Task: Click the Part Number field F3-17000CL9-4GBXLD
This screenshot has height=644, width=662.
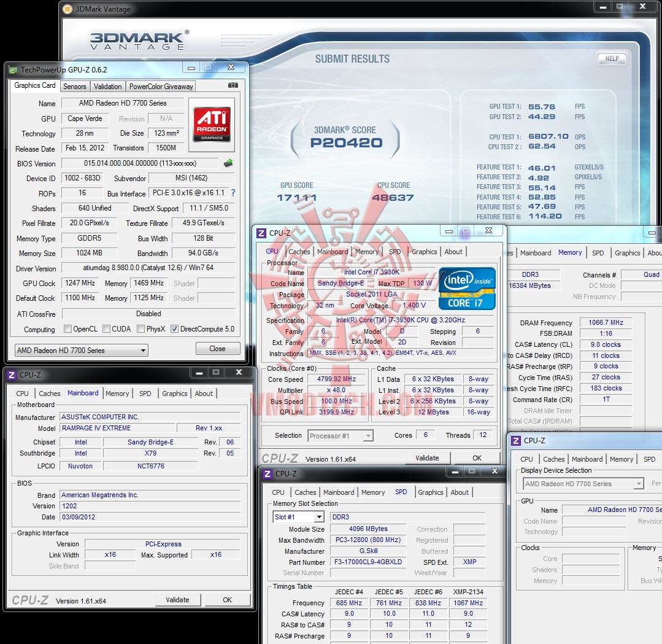Action: pos(368,562)
